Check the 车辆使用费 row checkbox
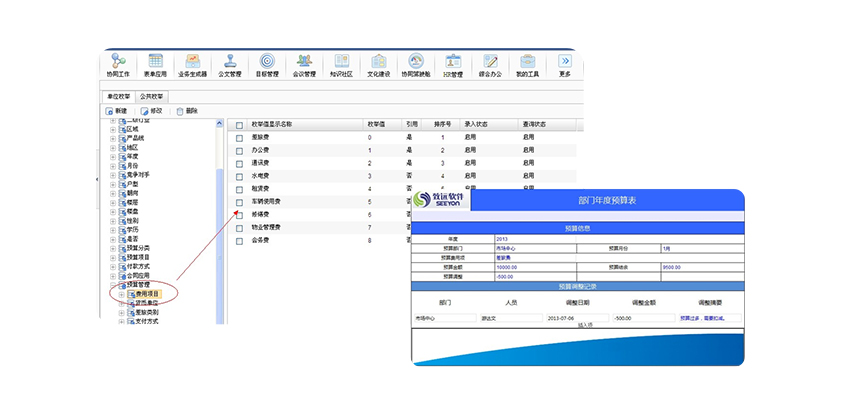842x415 pixels. pyautogui.click(x=239, y=202)
